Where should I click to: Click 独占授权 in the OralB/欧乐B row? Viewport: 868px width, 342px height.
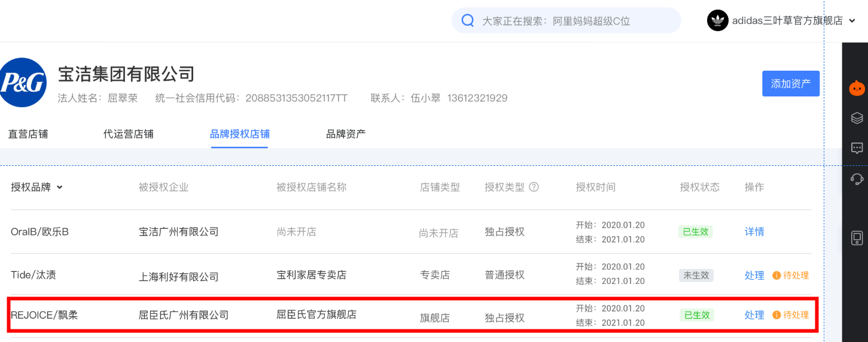tap(504, 232)
